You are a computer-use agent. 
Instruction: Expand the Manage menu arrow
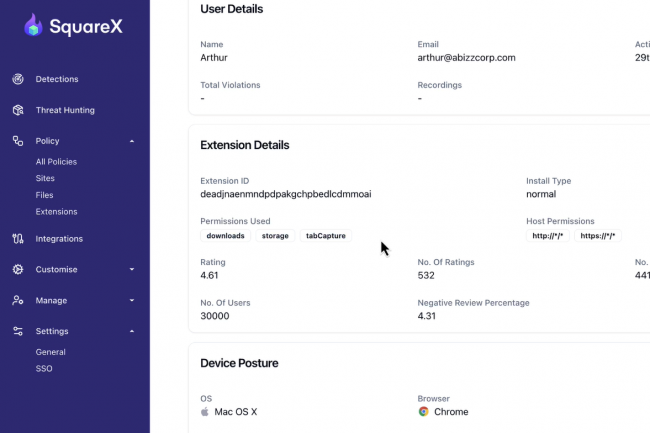point(132,300)
